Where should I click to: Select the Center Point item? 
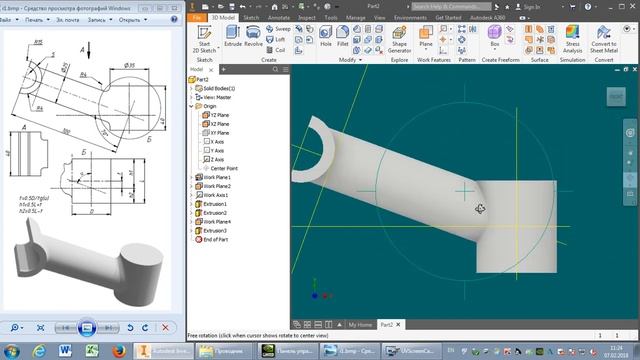click(x=220, y=168)
